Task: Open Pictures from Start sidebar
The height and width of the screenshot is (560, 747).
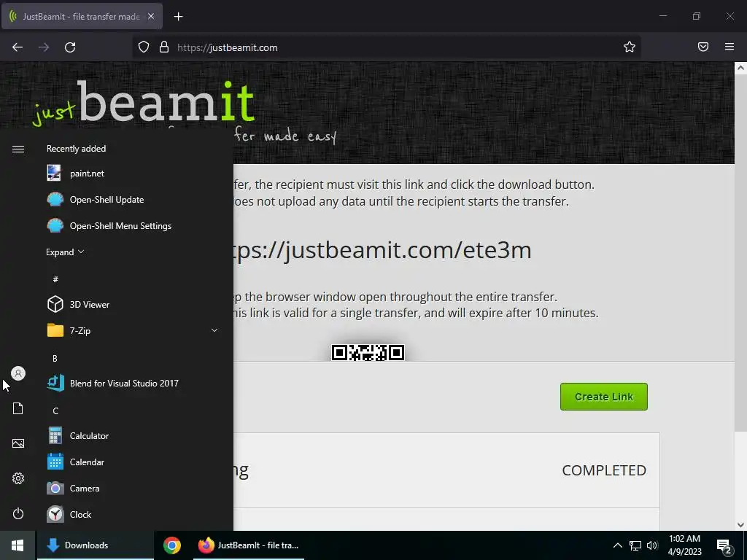Action: (x=18, y=443)
